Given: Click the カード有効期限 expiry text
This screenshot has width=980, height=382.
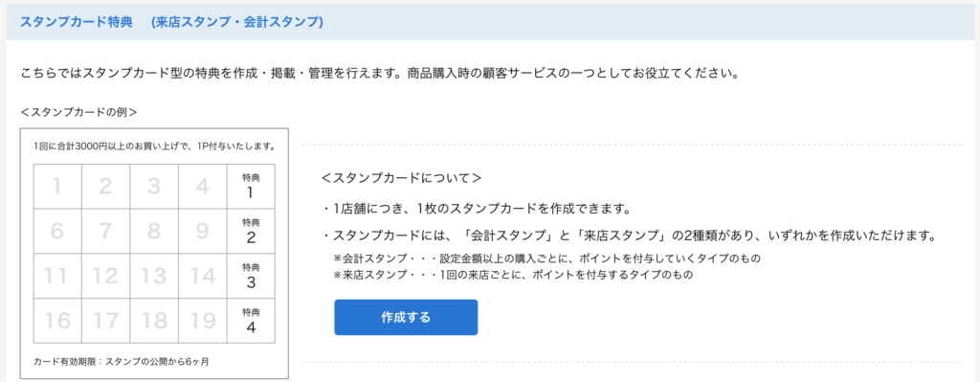Looking at the screenshot, I should pos(122,361).
